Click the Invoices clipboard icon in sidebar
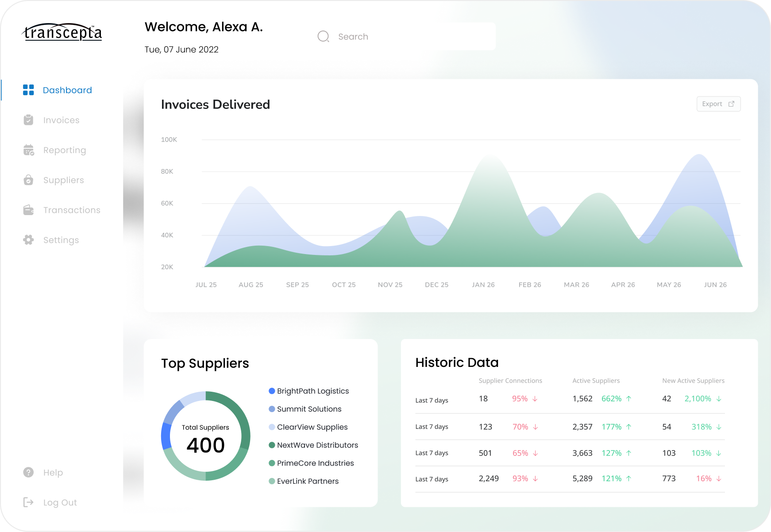Image resolution: width=771 pixels, height=532 pixels. coord(28,120)
